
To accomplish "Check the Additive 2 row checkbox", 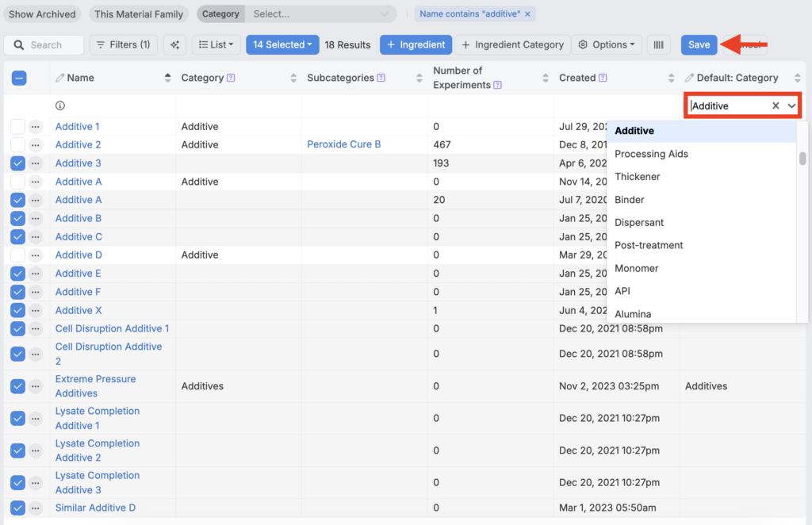I will pyautogui.click(x=17, y=145).
